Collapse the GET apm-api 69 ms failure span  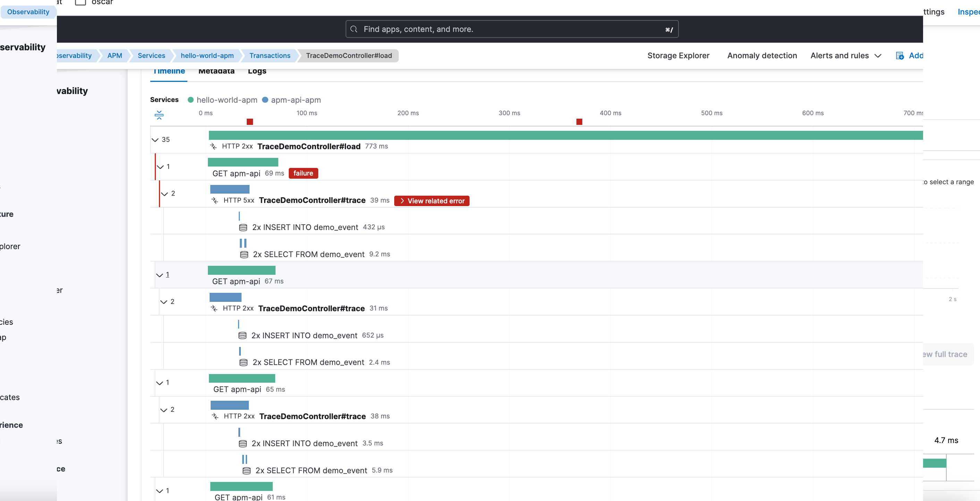click(x=160, y=167)
